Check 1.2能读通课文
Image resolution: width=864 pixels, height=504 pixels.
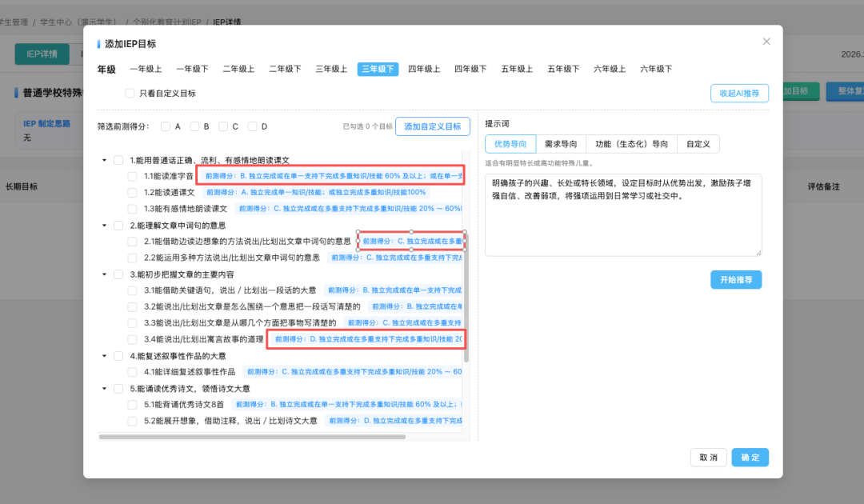pyautogui.click(x=132, y=192)
